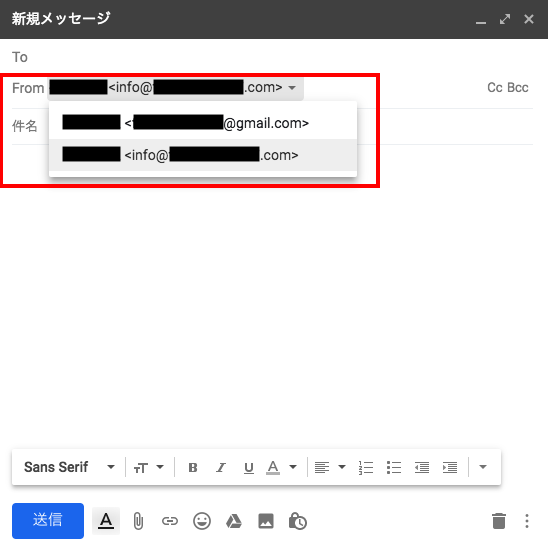Toggle underline formatting

click(249, 467)
